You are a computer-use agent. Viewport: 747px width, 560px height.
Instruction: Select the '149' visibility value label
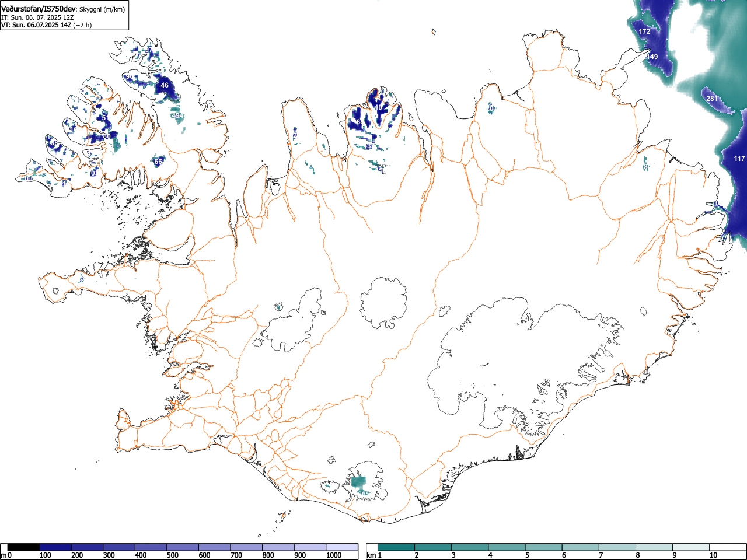click(652, 57)
